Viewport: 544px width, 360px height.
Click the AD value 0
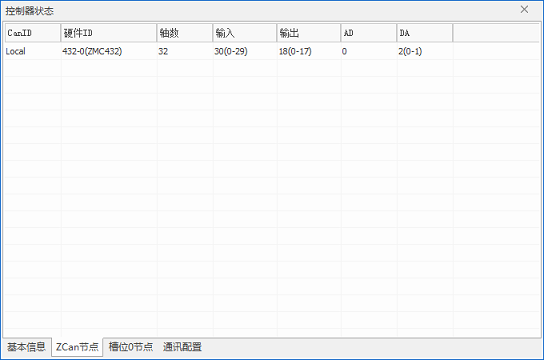tap(344, 51)
